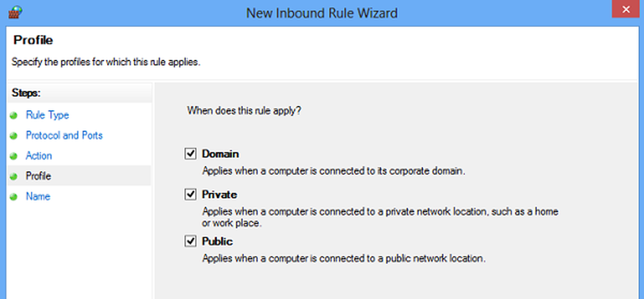The width and height of the screenshot is (644, 299).
Task: Uncheck the Domain profile checkbox
Action: coord(190,154)
